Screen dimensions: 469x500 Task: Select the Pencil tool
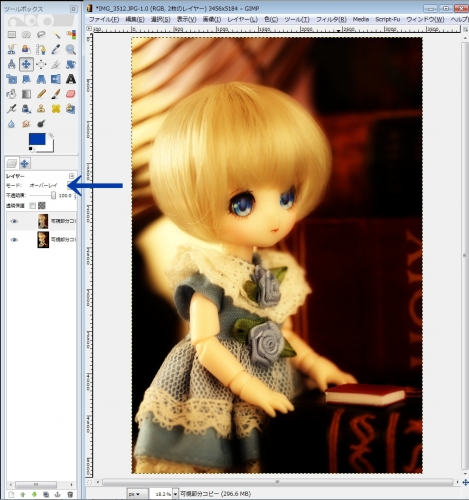[41, 94]
